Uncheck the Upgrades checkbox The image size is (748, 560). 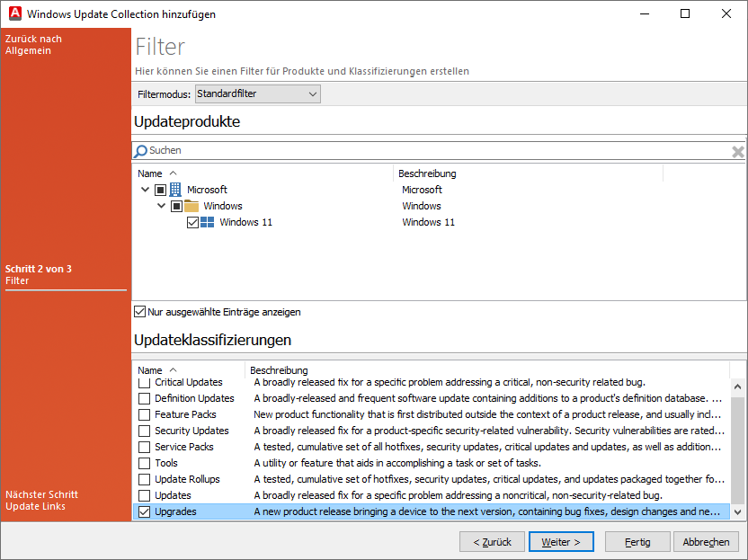(x=144, y=511)
